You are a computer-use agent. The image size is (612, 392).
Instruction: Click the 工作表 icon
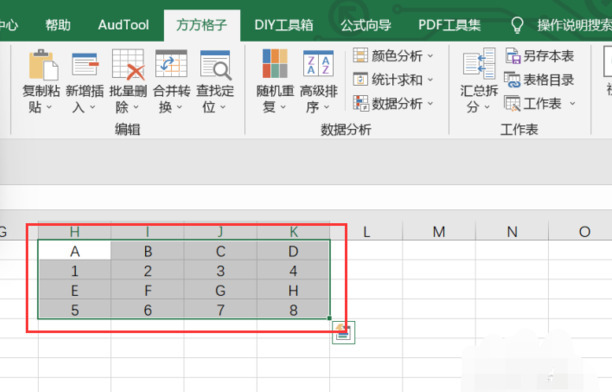pos(512,103)
